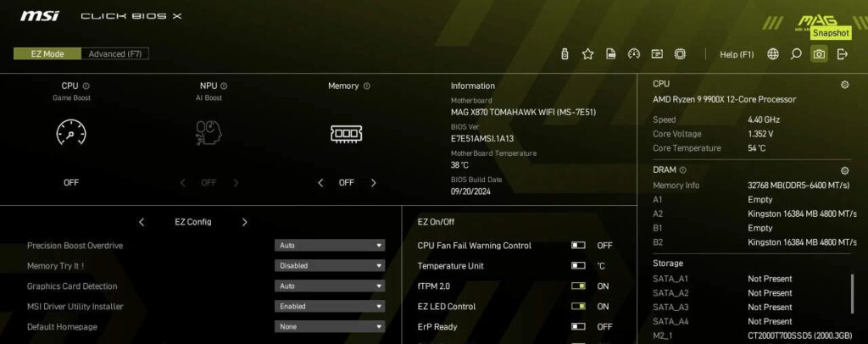Screen dimensions: 868x344
Task: Click core voltage value '1.352 V'
Action: 760,134
